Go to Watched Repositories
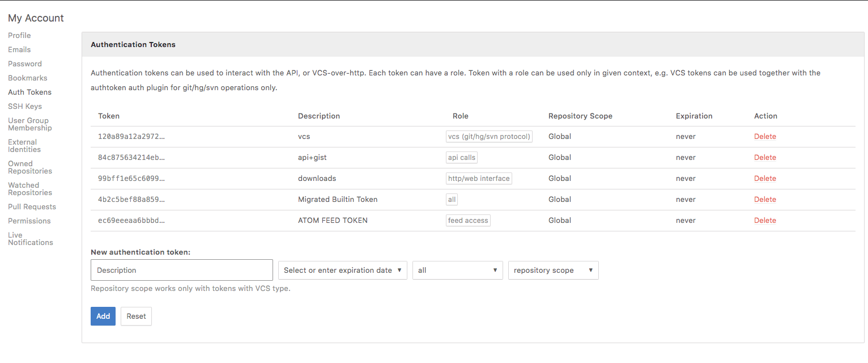This screenshot has height=363, width=868. pos(29,189)
